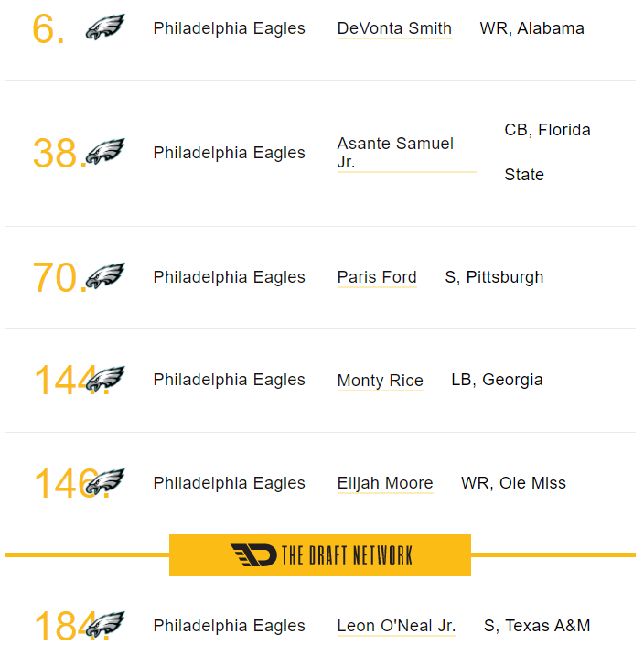Open DeVonta Smith player link
644x667 pixels.
(394, 28)
